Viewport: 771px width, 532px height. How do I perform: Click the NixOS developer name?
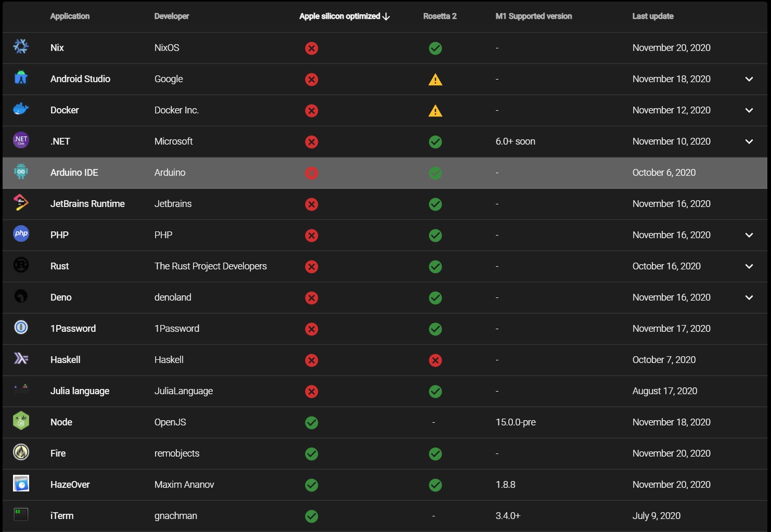pos(167,47)
